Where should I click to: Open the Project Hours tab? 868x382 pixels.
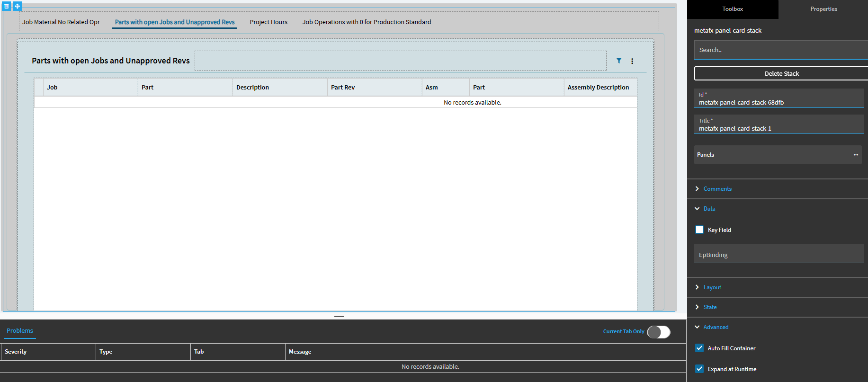click(268, 22)
